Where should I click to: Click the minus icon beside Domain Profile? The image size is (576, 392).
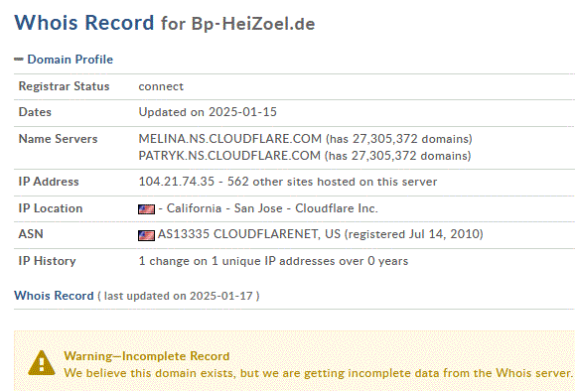point(19,60)
